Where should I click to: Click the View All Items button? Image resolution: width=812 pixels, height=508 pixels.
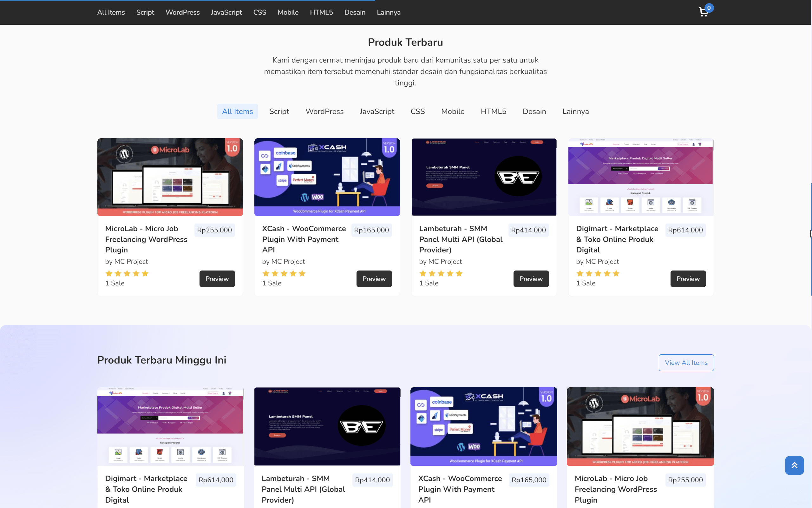coord(686,363)
